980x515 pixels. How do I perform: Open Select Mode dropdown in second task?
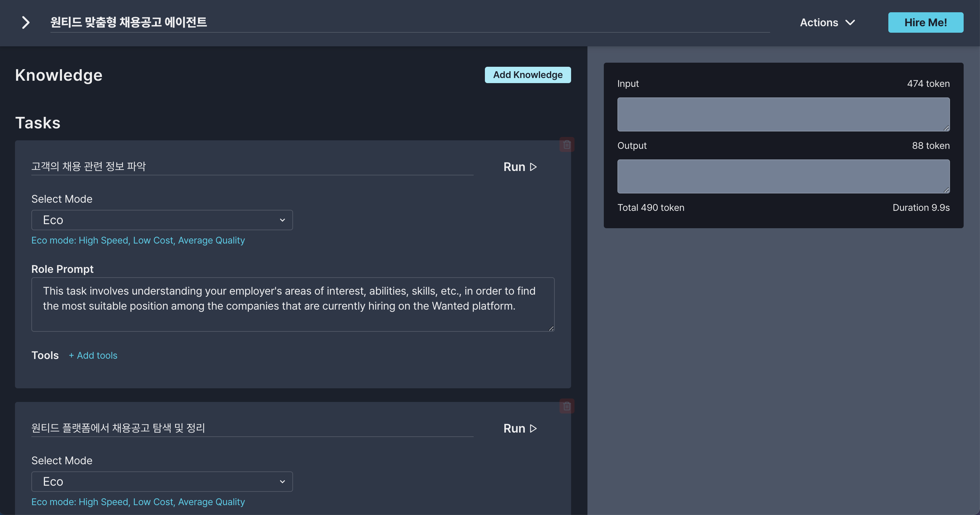pyautogui.click(x=162, y=482)
